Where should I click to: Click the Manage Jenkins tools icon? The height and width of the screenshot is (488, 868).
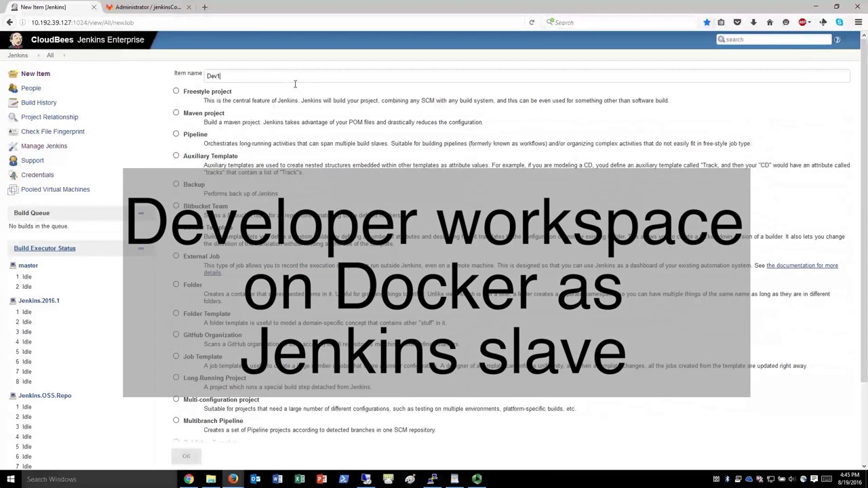(x=13, y=146)
